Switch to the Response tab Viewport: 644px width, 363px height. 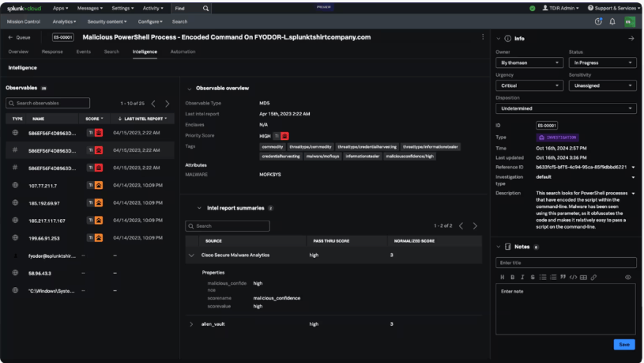pos(52,51)
